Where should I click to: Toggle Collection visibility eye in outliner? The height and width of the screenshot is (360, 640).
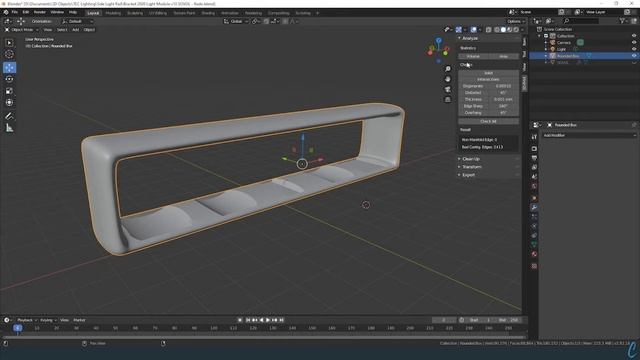[x=634, y=36]
